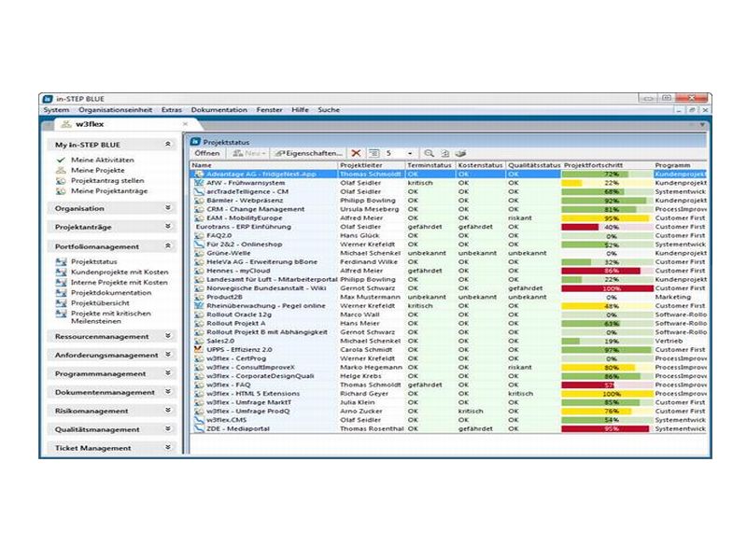Open Projektübersicht report

(100, 302)
